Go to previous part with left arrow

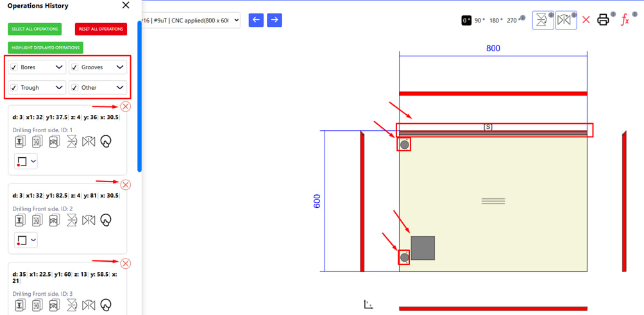(x=256, y=20)
